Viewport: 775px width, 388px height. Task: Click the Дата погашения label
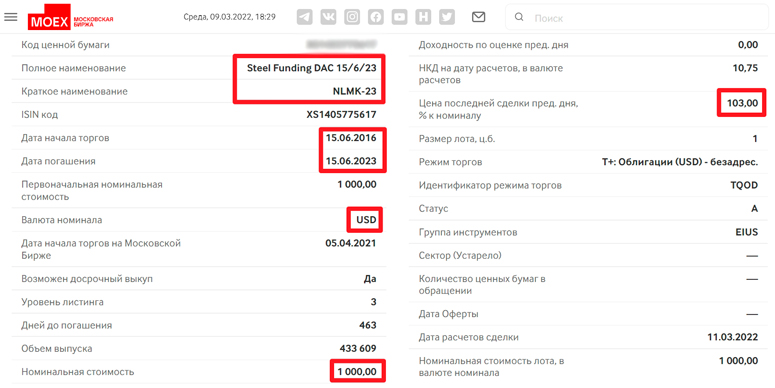[58, 161]
